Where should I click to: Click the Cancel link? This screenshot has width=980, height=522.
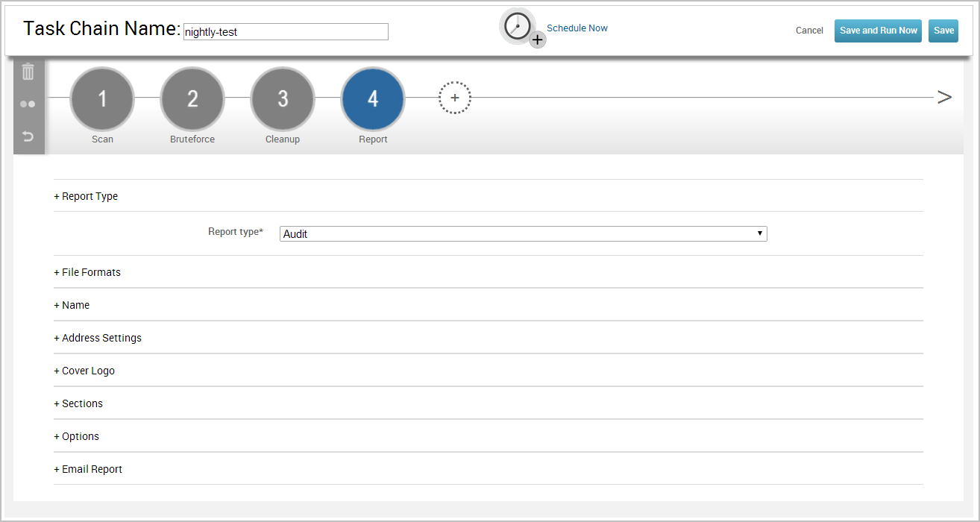tap(809, 31)
